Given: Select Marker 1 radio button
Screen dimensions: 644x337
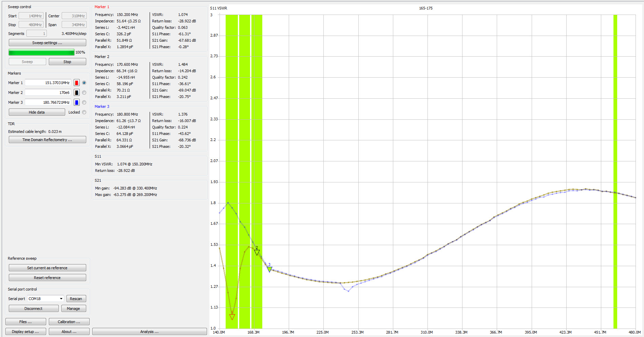Looking at the screenshot, I should [84, 83].
